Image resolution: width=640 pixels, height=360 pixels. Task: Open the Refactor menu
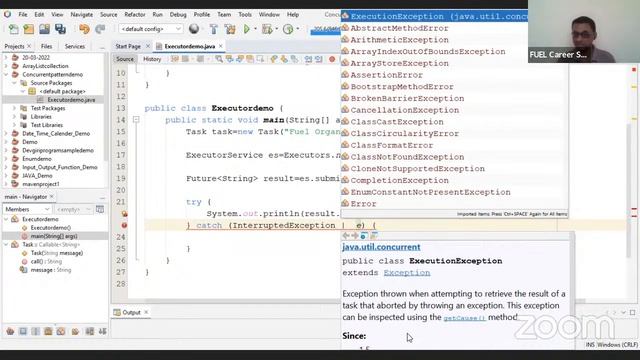135,14
